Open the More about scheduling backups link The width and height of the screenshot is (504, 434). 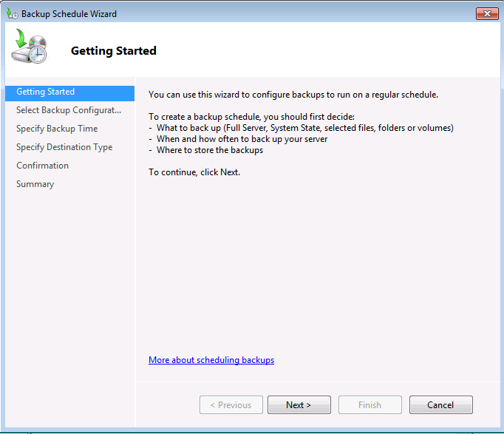pos(211,361)
